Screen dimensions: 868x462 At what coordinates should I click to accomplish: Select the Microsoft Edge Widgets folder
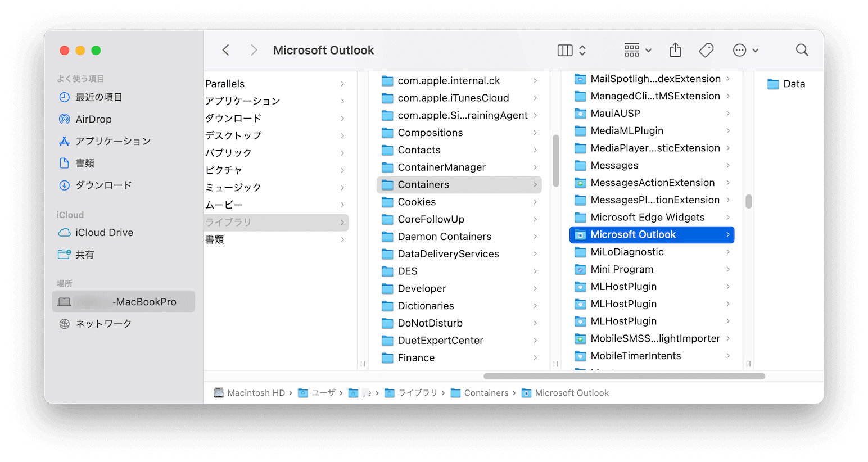coord(652,218)
